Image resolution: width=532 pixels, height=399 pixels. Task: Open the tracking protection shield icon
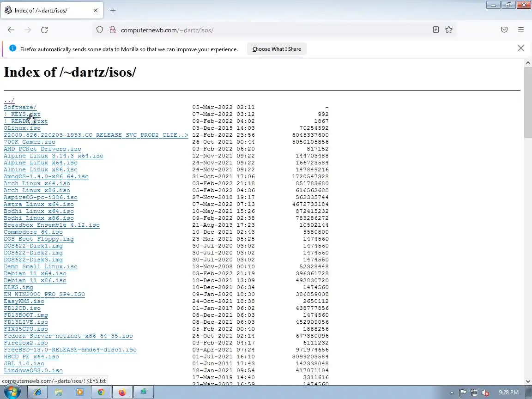pyautogui.click(x=99, y=30)
